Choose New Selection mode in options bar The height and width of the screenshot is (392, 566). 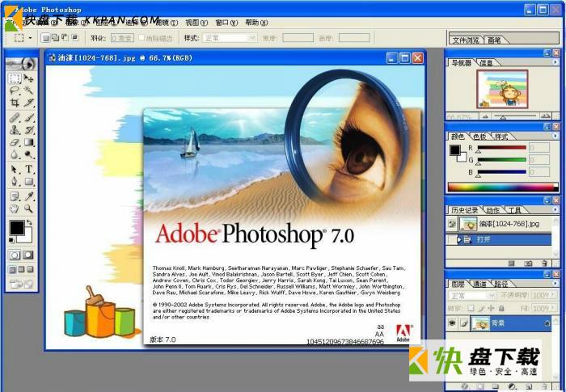(x=45, y=37)
